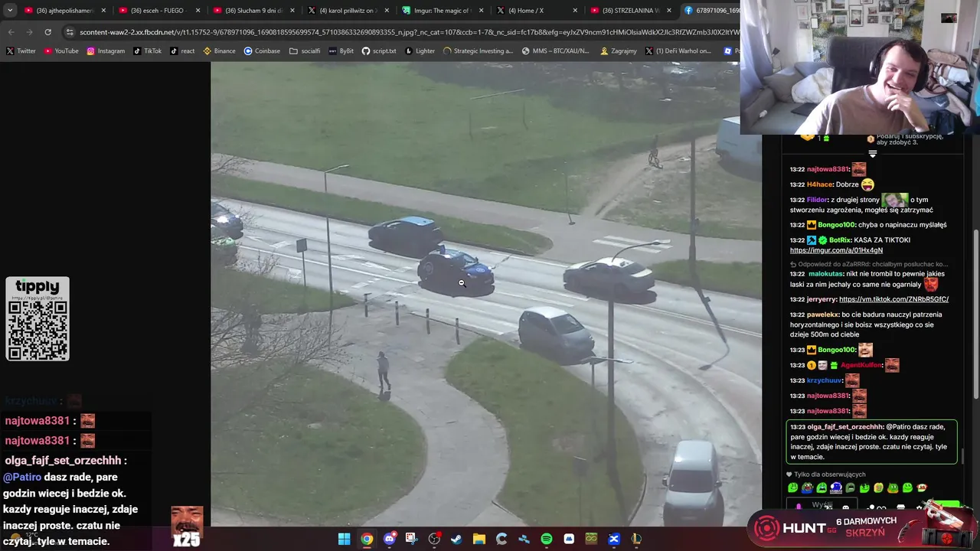980x551 pixels.
Task: Pick the first green blob emote
Action: click(792, 487)
